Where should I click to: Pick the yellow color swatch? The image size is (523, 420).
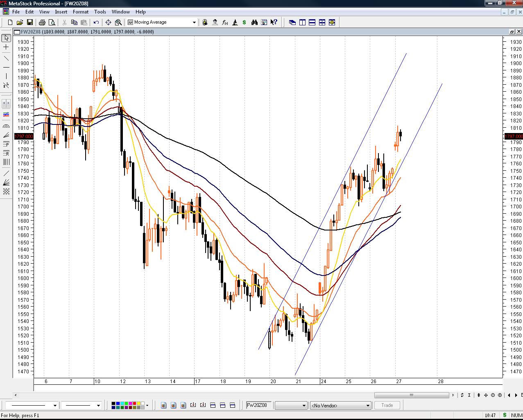point(139,403)
